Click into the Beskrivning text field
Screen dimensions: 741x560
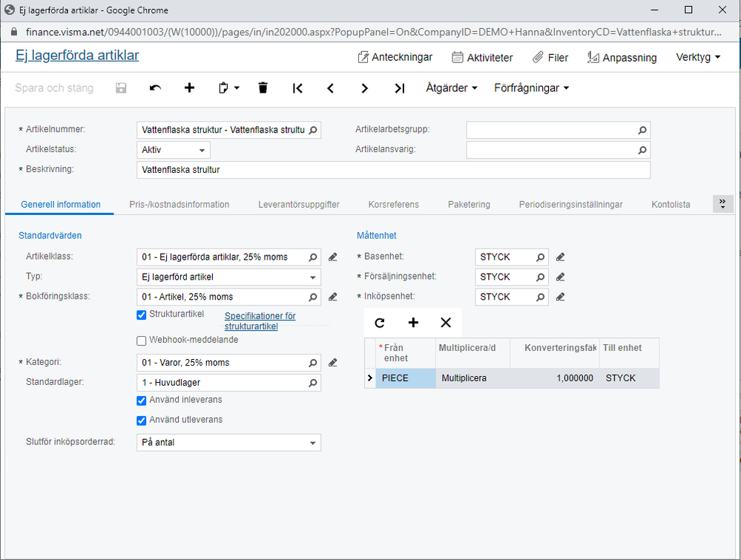[x=393, y=170]
